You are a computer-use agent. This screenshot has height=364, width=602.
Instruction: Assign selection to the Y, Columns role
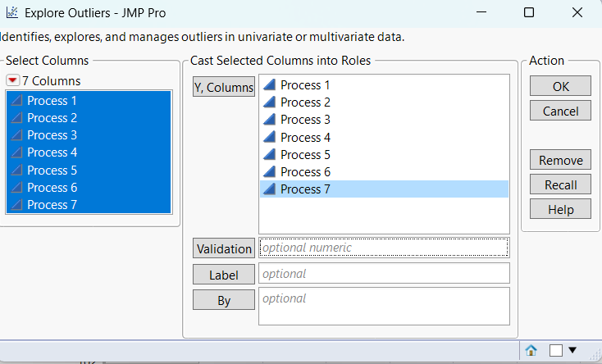(x=224, y=87)
